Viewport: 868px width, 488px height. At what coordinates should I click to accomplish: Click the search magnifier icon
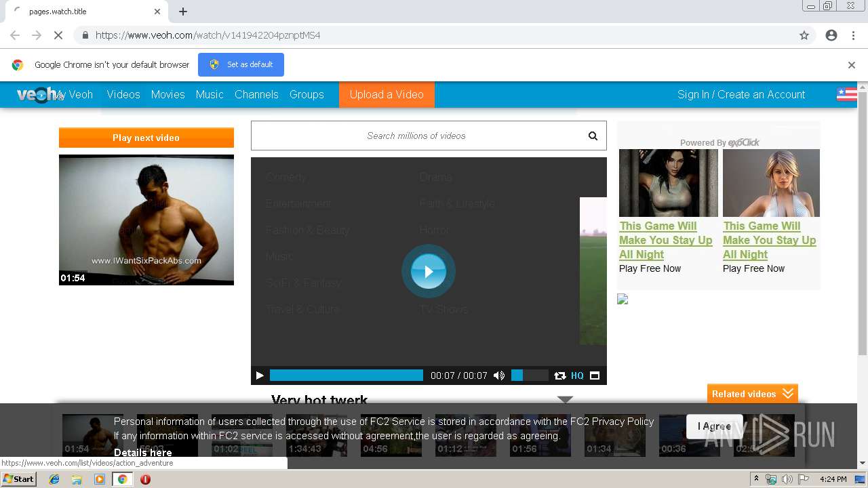[593, 136]
